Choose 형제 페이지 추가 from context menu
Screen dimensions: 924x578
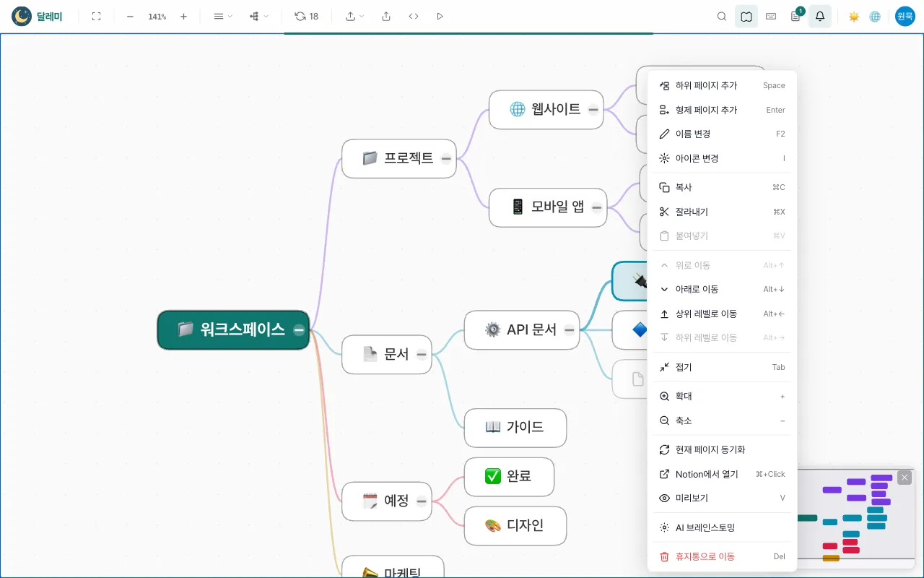pyautogui.click(x=722, y=110)
